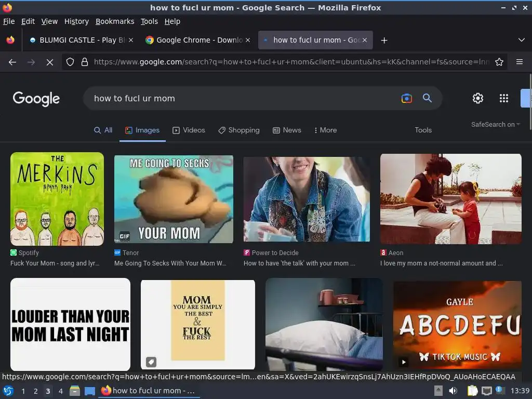Bookmark this page with the star icon
Image resolution: width=532 pixels, height=399 pixels.
coord(499,62)
